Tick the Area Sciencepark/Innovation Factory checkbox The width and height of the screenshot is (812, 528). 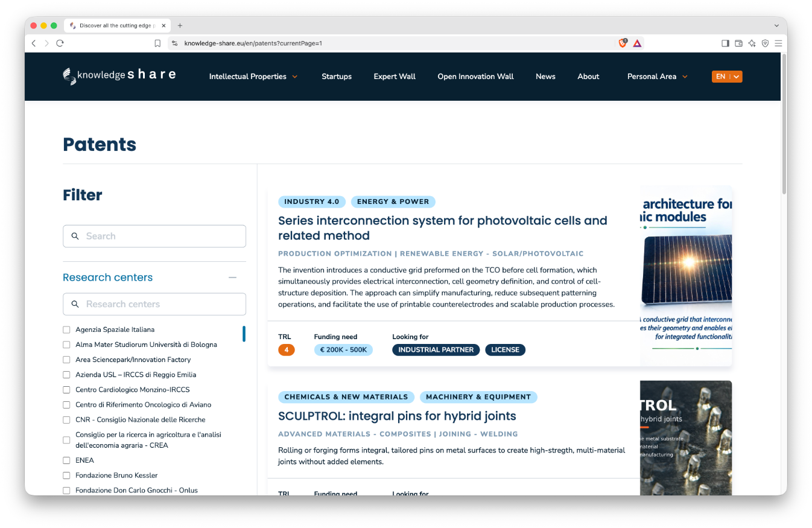click(66, 360)
